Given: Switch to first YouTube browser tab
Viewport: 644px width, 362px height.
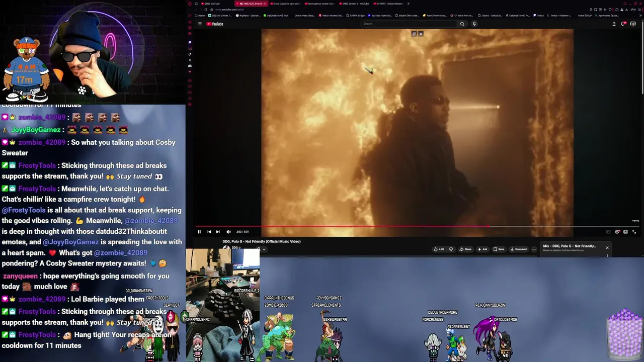Looking at the screenshot, I should click(212, 4).
